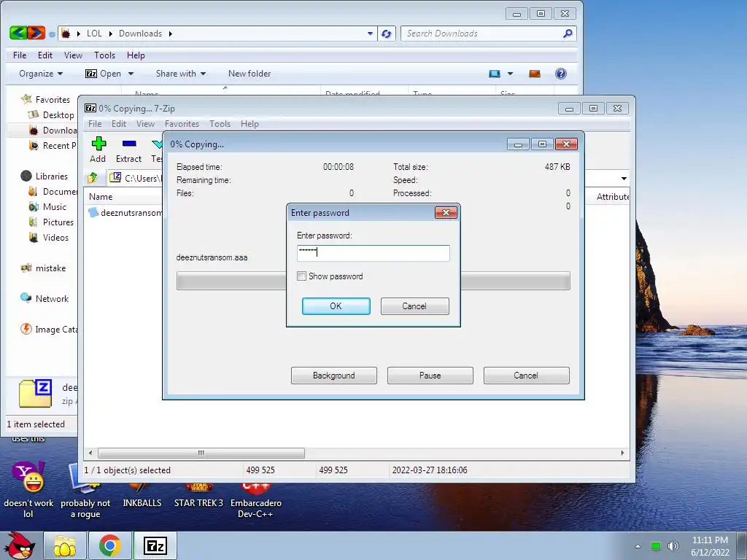This screenshot has width=747, height=560.
Task: Go up one folder in 7-Zip
Action: pos(93,178)
